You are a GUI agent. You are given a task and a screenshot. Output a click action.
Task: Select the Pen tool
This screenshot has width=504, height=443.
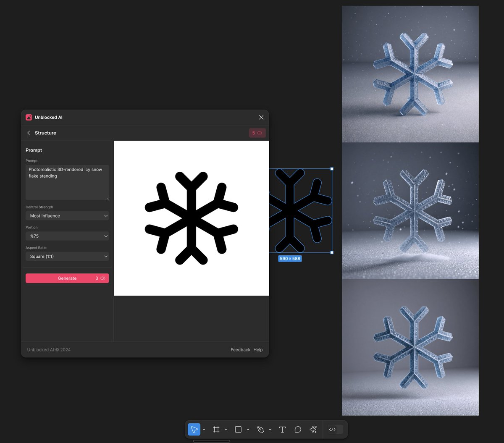click(260, 430)
